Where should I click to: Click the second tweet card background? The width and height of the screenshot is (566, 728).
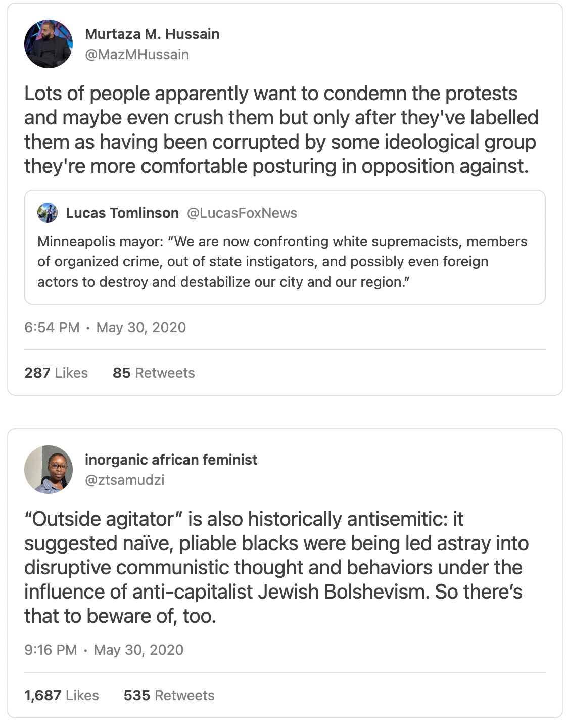[285, 573]
